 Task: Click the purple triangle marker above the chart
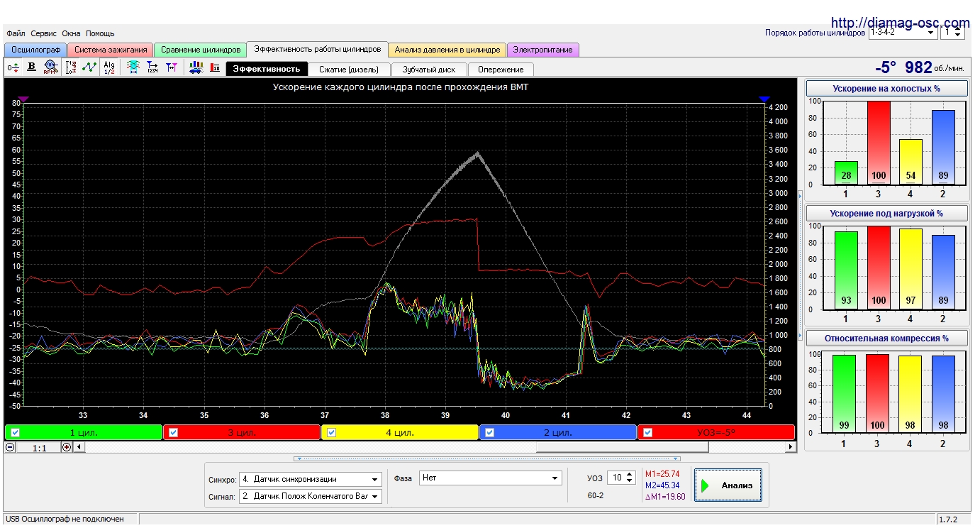click(x=23, y=99)
